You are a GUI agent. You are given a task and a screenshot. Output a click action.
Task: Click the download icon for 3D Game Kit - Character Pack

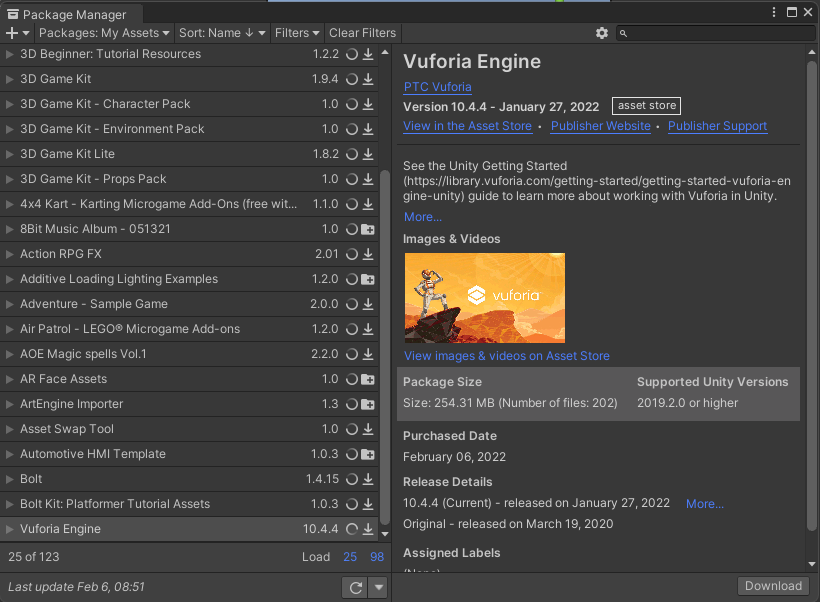click(368, 104)
